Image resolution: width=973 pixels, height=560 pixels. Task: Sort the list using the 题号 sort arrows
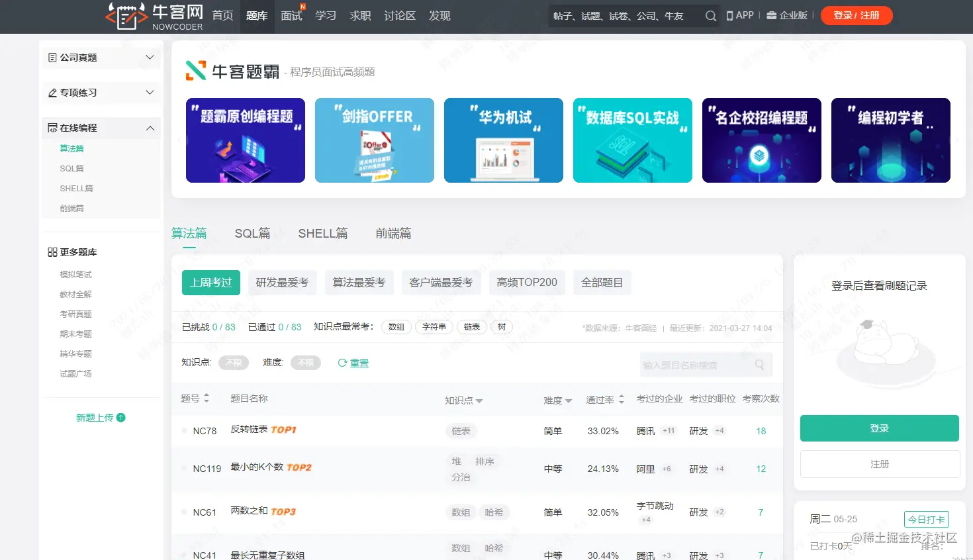click(x=207, y=398)
